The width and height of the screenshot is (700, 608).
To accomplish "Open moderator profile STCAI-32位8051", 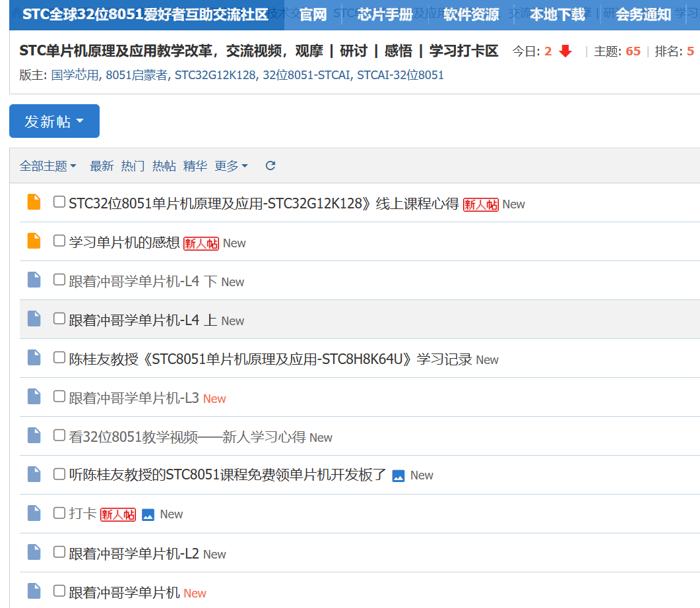I will tap(400, 75).
